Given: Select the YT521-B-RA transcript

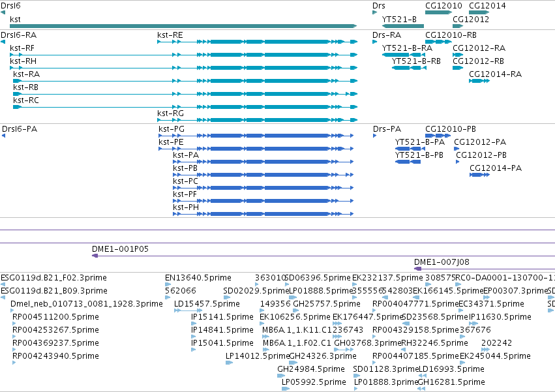Looking at the screenshot, I should 404,55.
